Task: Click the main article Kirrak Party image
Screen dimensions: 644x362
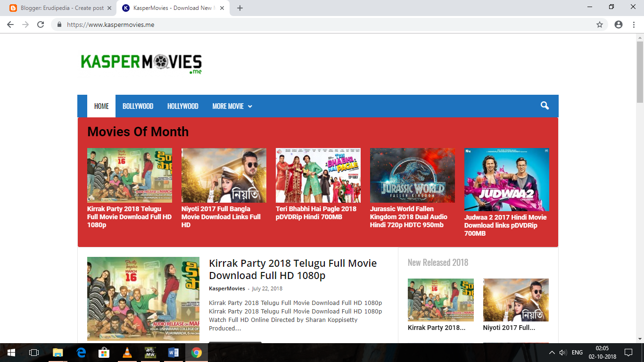Action: tap(143, 299)
